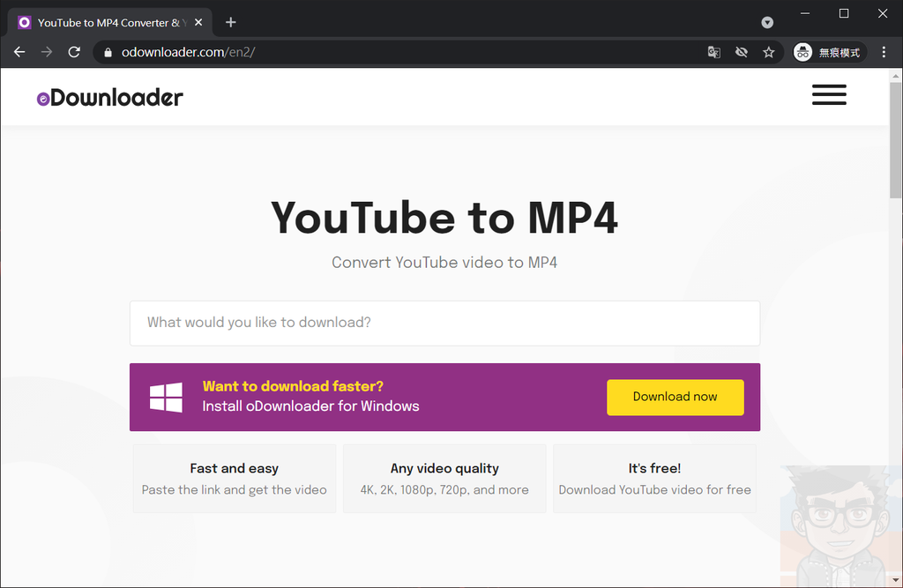The height and width of the screenshot is (588, 903).
Task: Click the oDownloader logo
Action: pyautogui.click(x=110, y=97)
